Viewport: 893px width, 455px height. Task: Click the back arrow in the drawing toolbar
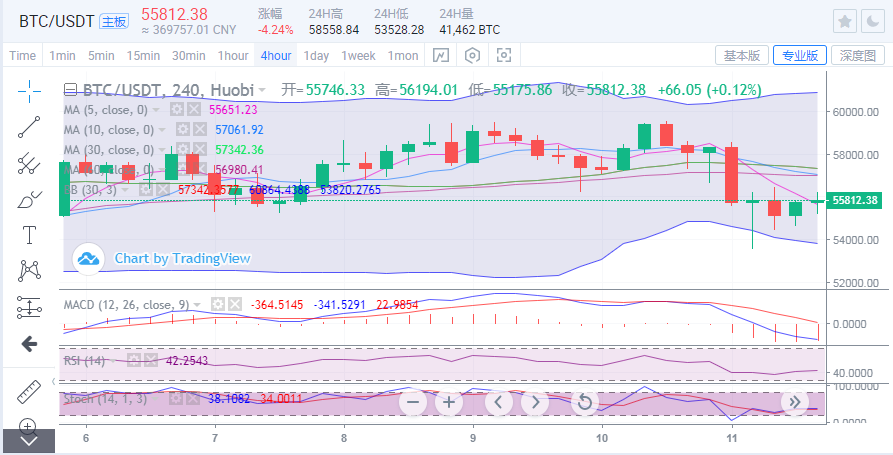[28, 343]
